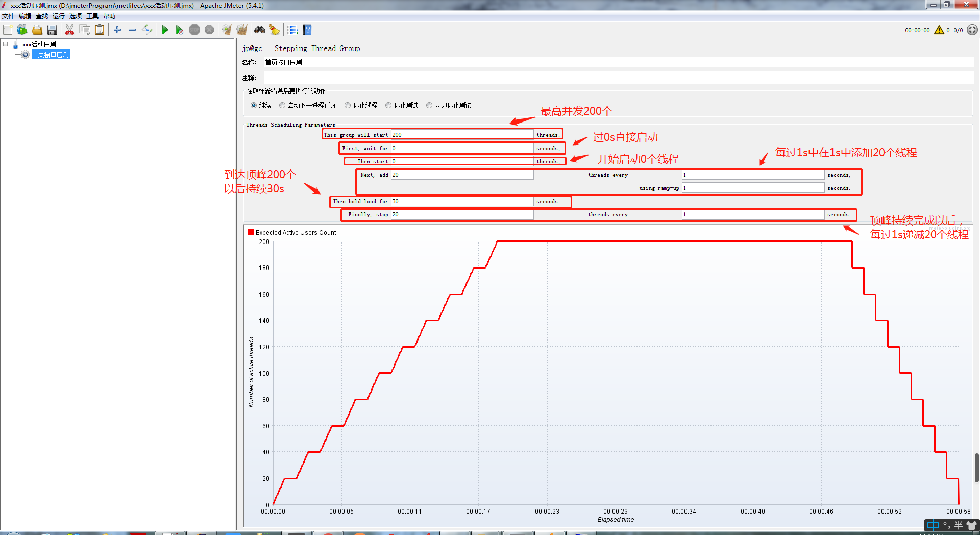Open the 工具 menu
Image resolution: width=980 pixels, height=535 pixels.
tap(92, 16)
